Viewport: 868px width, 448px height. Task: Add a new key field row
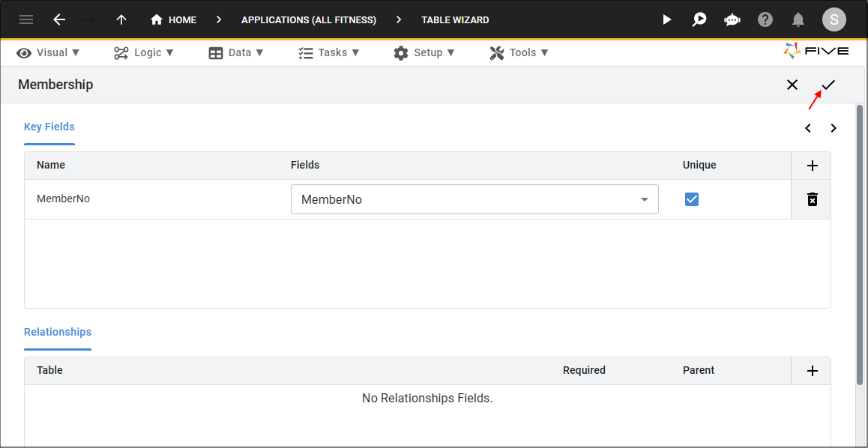pos(812,166)
